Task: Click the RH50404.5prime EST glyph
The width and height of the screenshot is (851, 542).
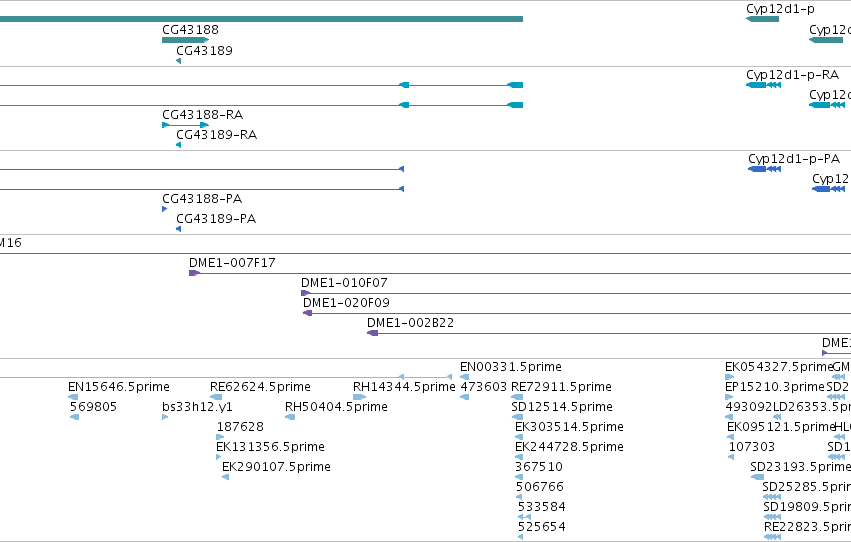Action: pyautogui.click(x=290, y=417)
